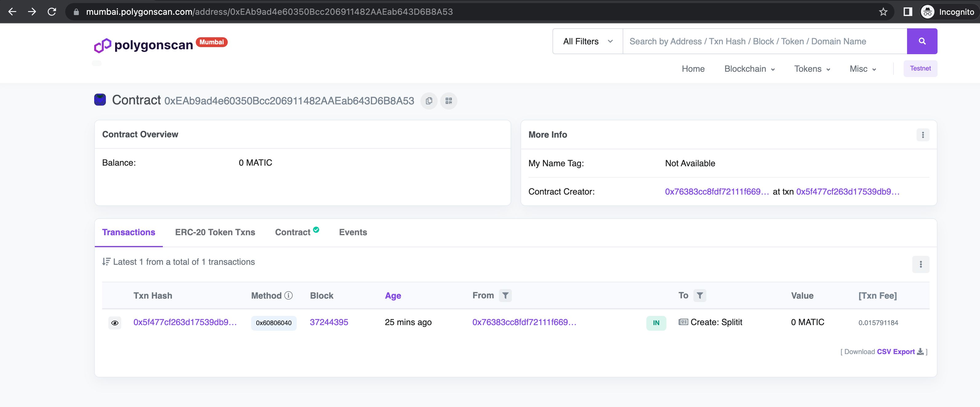Click the Create: Splitit text
980x407 pixels.
pyautogui.click(x=716, y=322)
